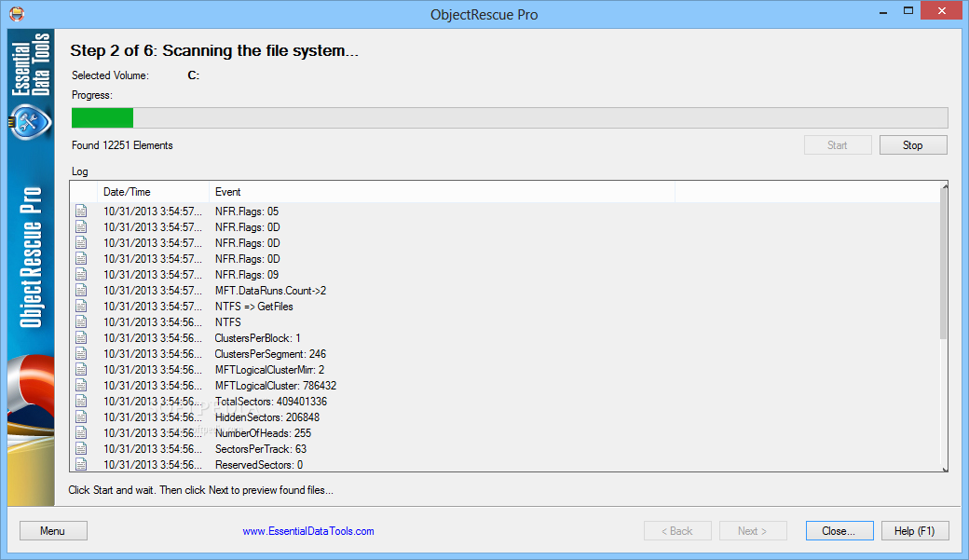Viewport: 969px width, 560px height.
Task: Click document icon beside NumberOfHeads: 255
Action: [81, 432]
